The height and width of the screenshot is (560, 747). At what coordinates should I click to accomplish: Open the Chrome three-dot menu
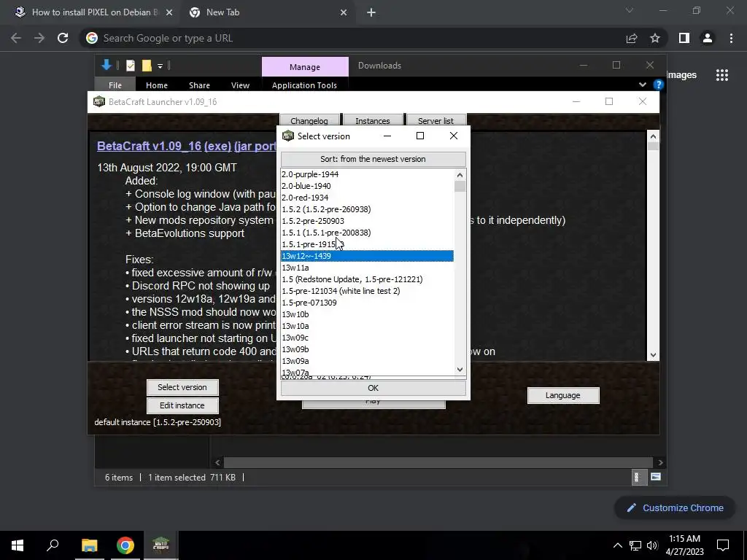pos(731,38)
